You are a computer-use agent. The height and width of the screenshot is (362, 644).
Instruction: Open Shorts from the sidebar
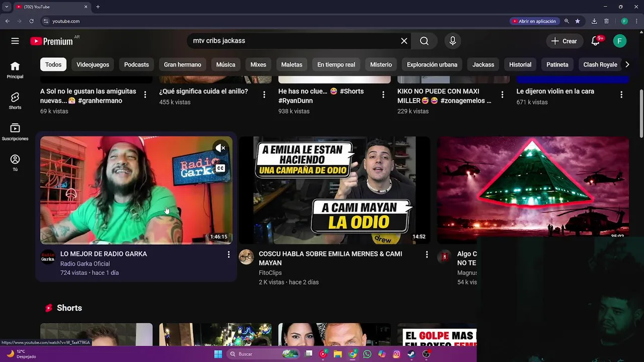tap(15, 101)
